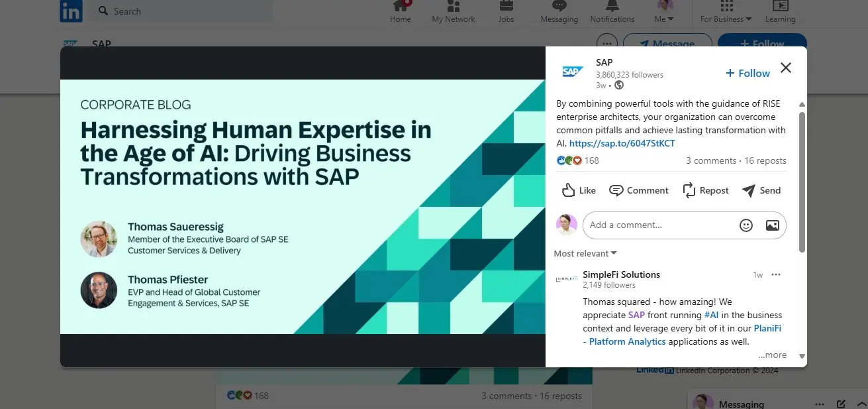
Task: Click the sidebar scrollbar thumb
Action: point(802,182)
